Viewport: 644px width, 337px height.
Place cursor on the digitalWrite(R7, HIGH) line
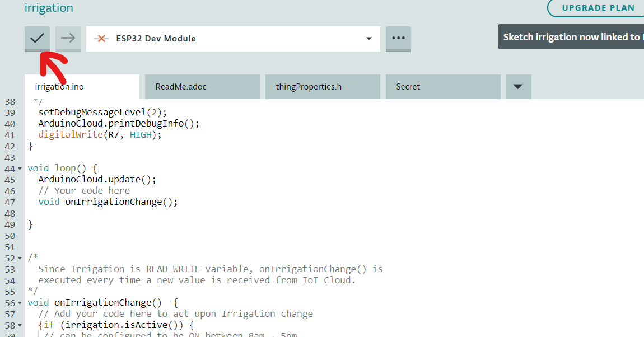pyautogui.click(x=100, y=135)
